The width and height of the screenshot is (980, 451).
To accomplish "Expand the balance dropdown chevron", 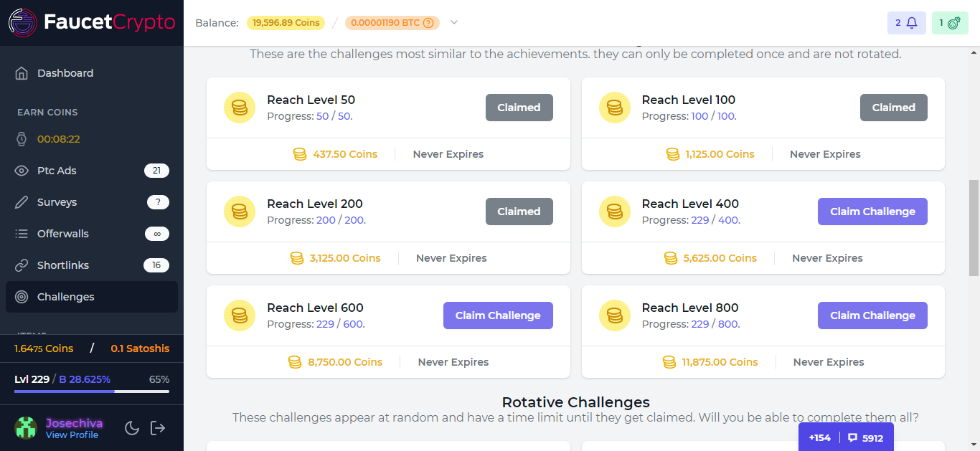I will 453,22.
